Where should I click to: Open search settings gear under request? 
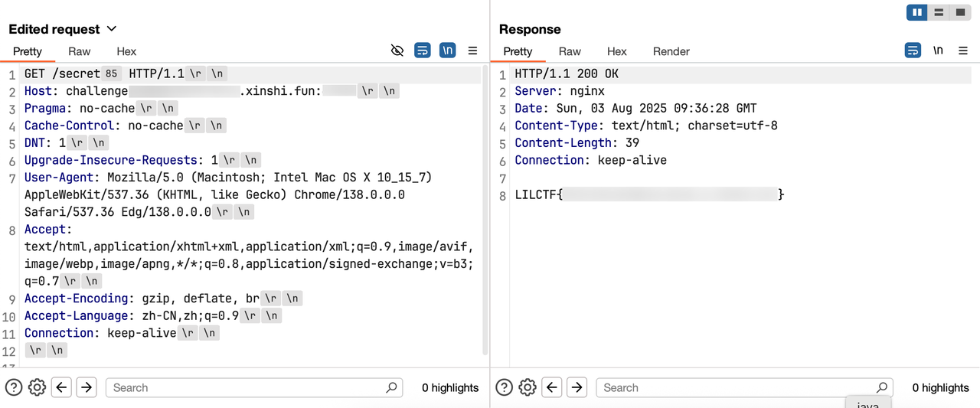click(37, 387)
